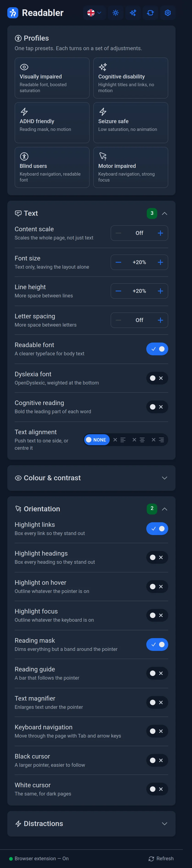Select right text alignment icon
Screen dimensions: 192x868
coord(158,440)
